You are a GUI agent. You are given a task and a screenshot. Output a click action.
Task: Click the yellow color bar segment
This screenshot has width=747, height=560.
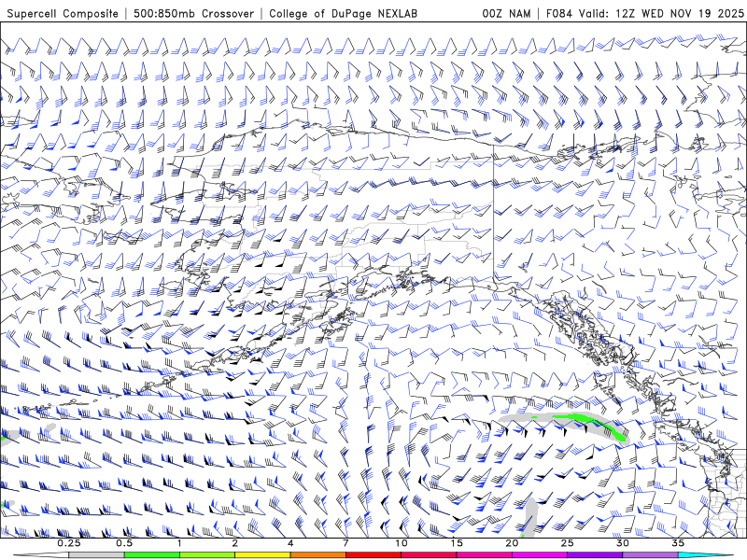(x=262, y=555)
